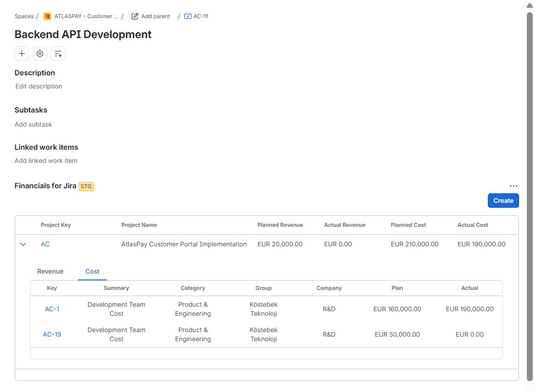Click the plus add button under title

pos(21,54)
